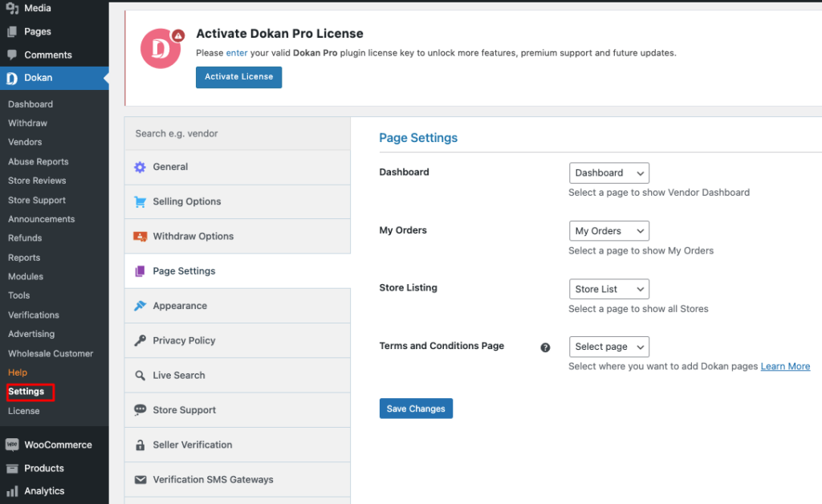Open the Announcements submenu item
Screen dimensions: 822x504
(x=42, y=219)
